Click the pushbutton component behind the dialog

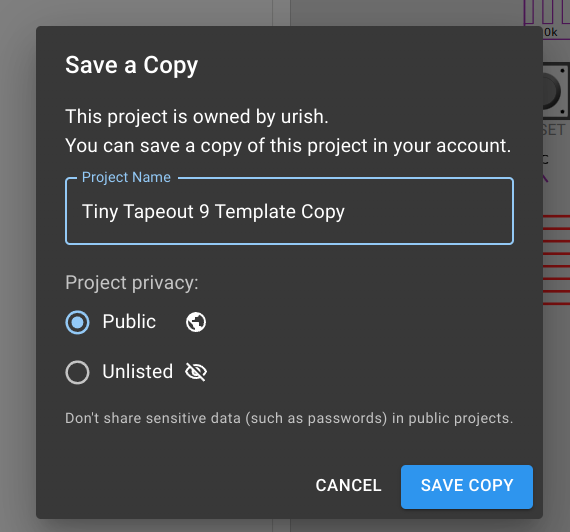[x=556, y=91]
